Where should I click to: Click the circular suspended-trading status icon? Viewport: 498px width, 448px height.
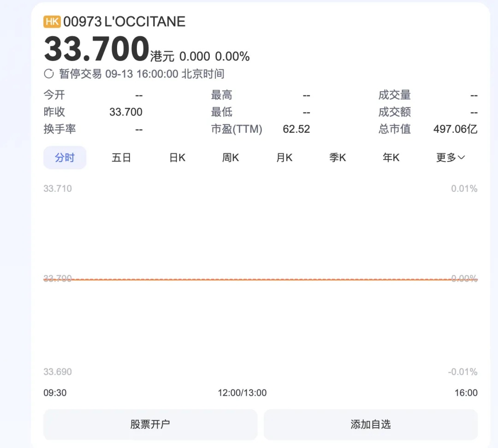[x=49, y=74]
